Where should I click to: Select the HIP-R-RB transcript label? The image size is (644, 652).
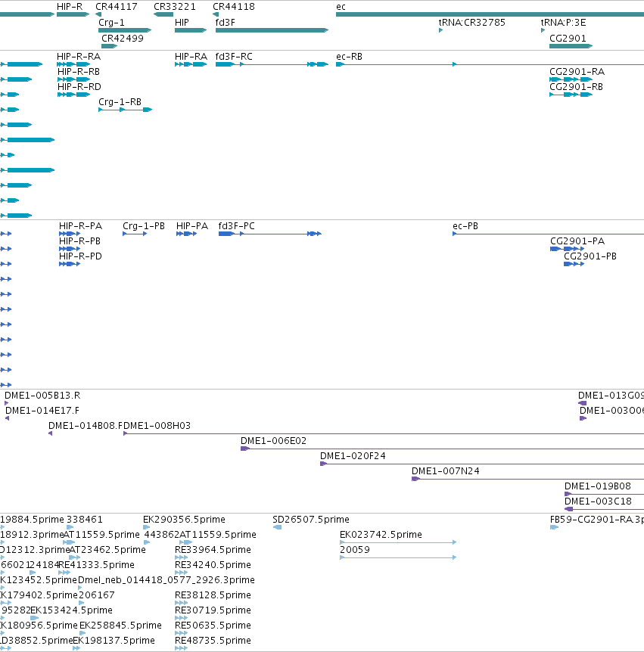click(x=79, y=72)
